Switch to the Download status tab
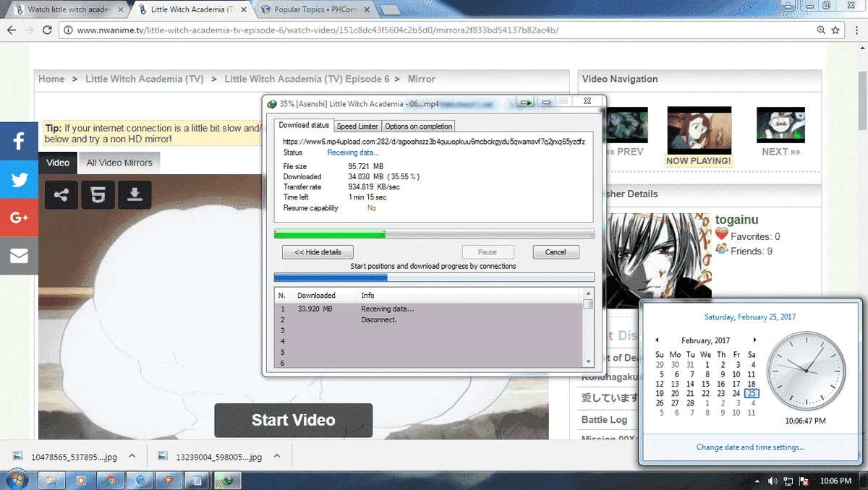The image size is (868, 490). (x=304, y=125)
